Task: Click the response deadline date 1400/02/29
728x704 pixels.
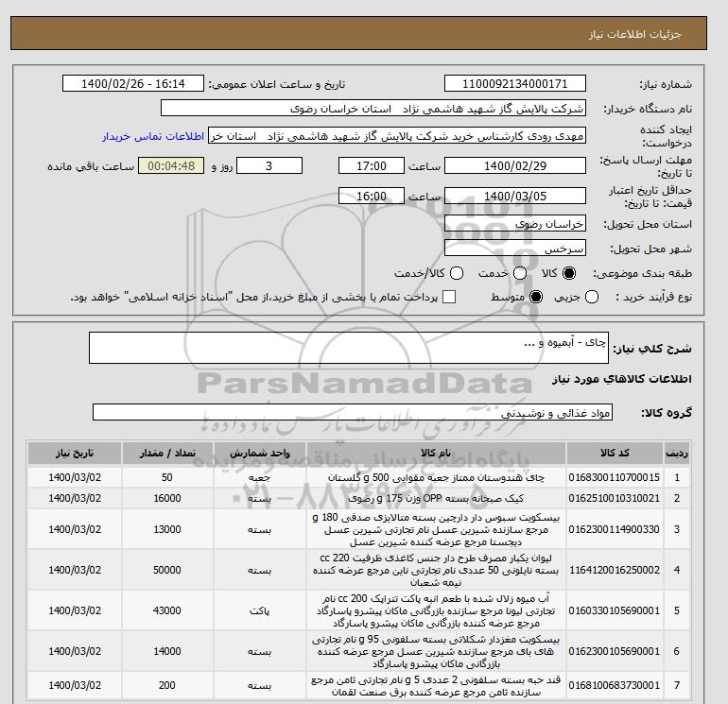Action: [515, 165]
